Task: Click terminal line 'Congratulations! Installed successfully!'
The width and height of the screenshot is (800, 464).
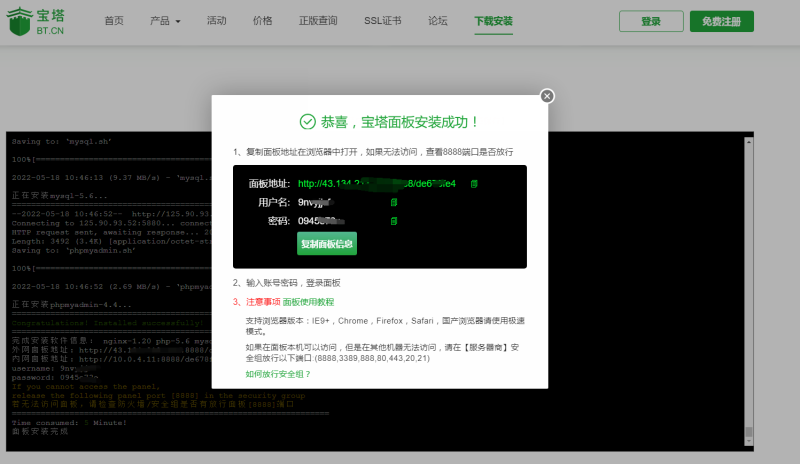Action: (107, 323)
